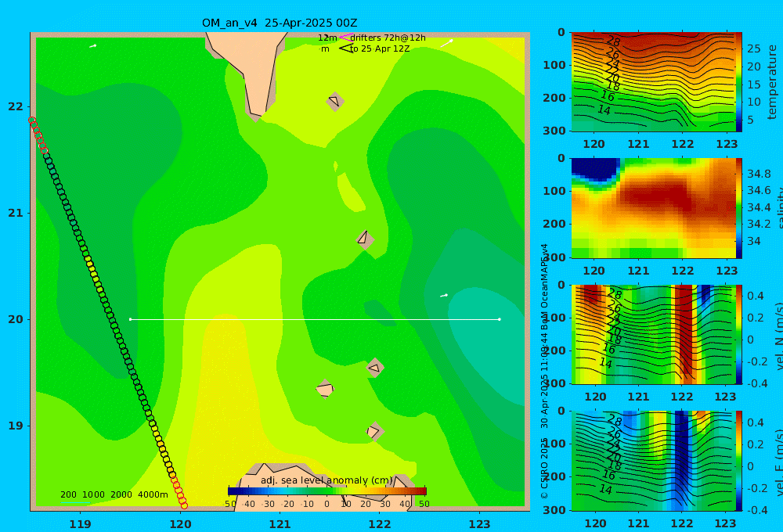This screenshot has width=783, height=532.
Task: Click the vertical 'vel. E (m/s)' axis label
Action: pyautogui.click(x=780, y=462)
